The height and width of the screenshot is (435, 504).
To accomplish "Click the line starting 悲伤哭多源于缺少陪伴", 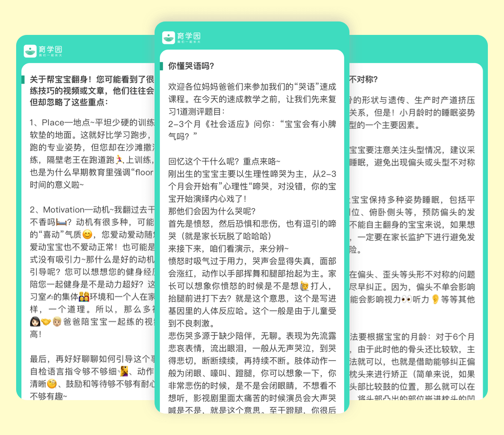I will pyautogui.click(x=252, y=336).
